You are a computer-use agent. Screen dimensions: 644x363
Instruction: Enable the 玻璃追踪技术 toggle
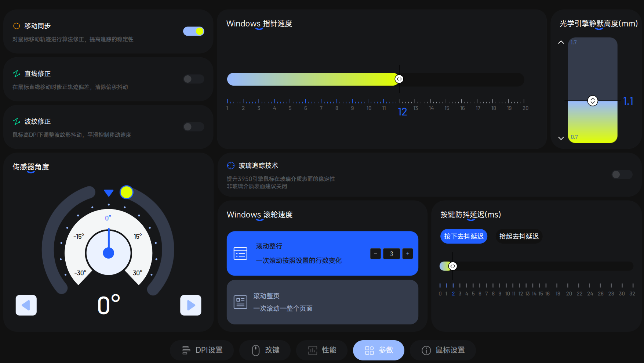point(622,175)
